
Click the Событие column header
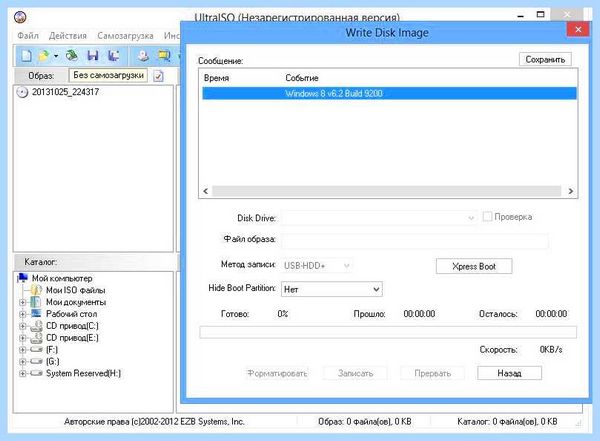302,78
